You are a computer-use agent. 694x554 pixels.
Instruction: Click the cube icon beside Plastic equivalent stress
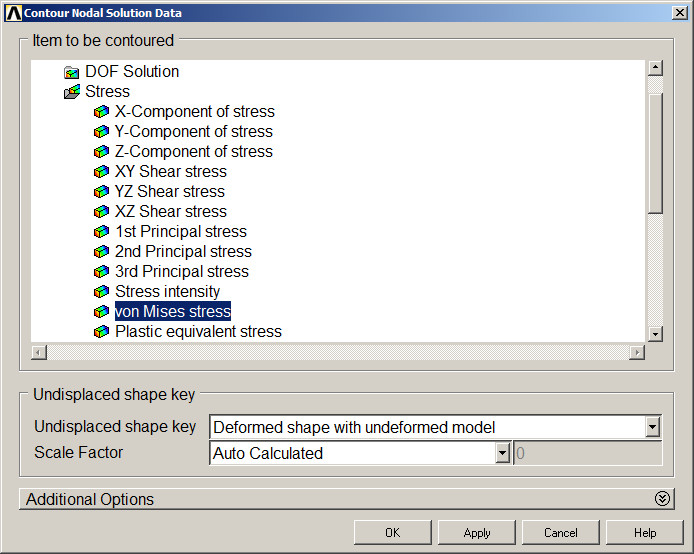point(101,332)
